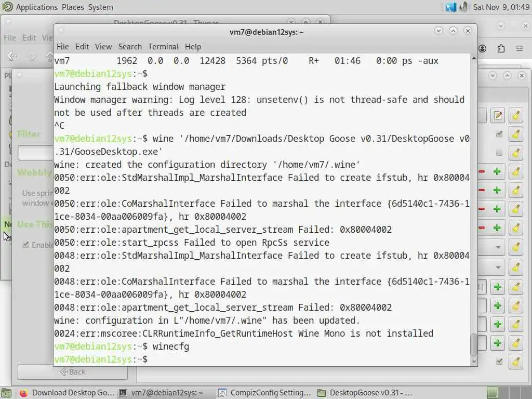Click the terminal scrollbar thumb
This screenshot has height=399, width=532.
[474, 345]
